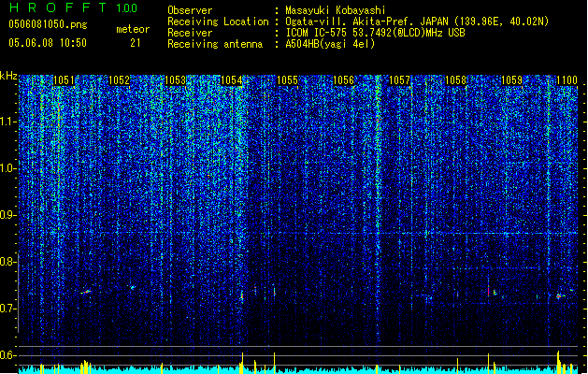Screen dimensions: 588x374
Task: Click the 1055 time marker
Action: 287,80
